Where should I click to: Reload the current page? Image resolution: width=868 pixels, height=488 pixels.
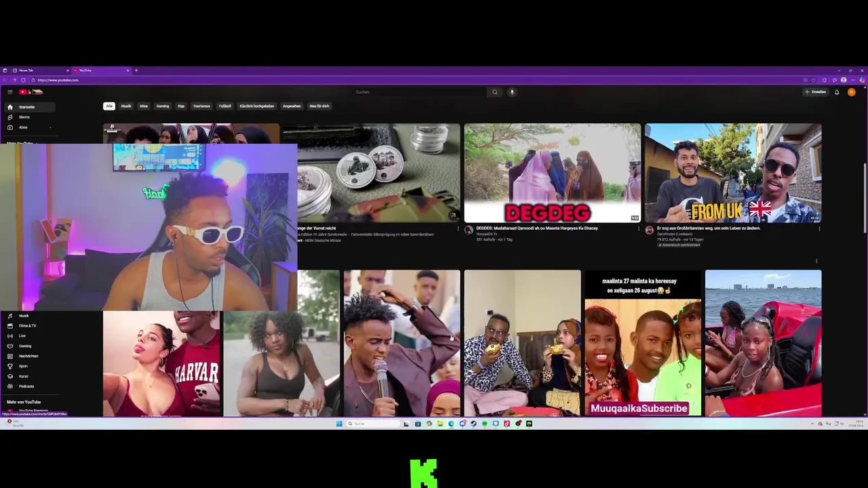point(23,80)
